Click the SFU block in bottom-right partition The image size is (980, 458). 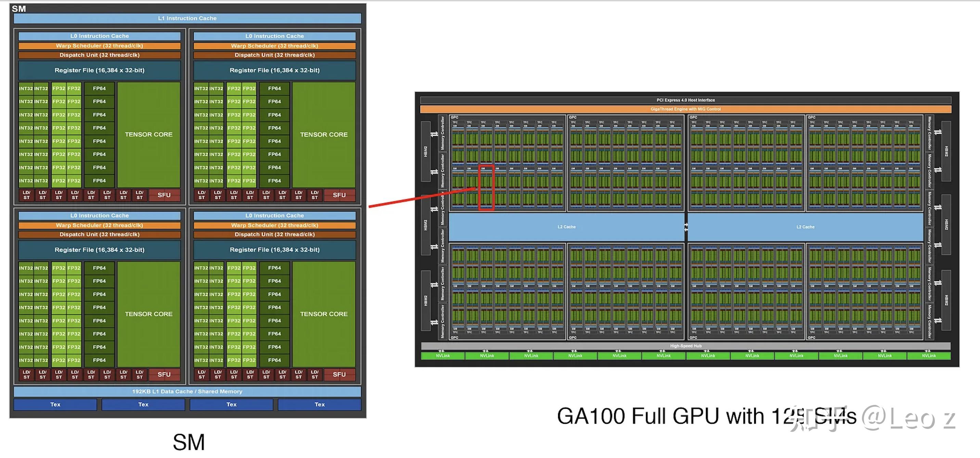click(x=339, y=374)
